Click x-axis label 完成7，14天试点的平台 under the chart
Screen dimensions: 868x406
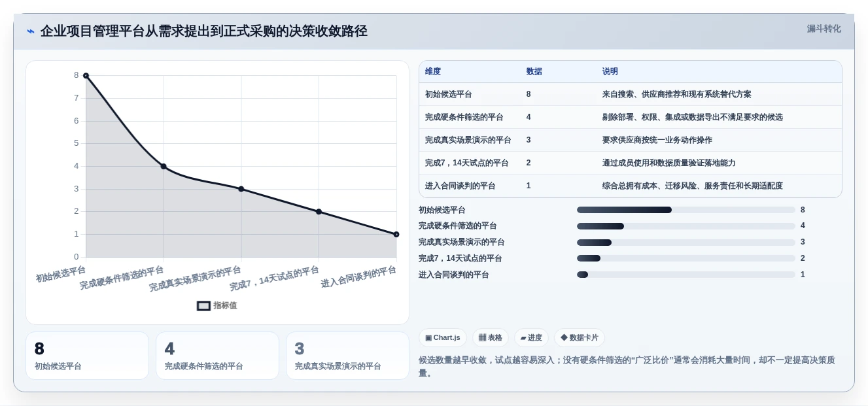coord(275,279)
